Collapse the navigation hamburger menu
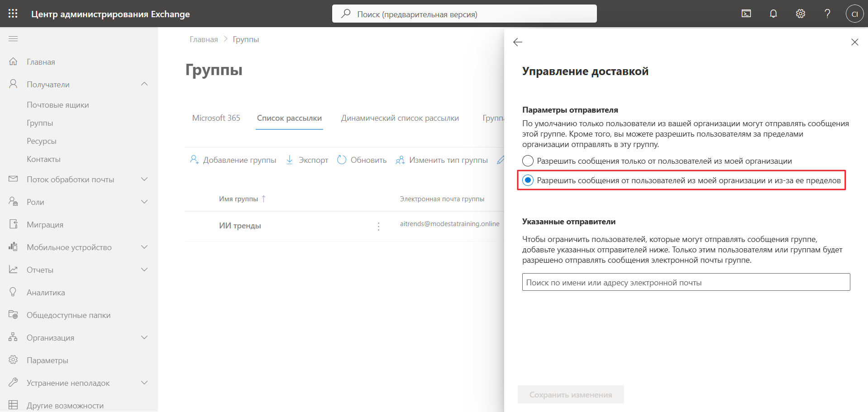This screenshot has height=412, width=868. (13, 39)
